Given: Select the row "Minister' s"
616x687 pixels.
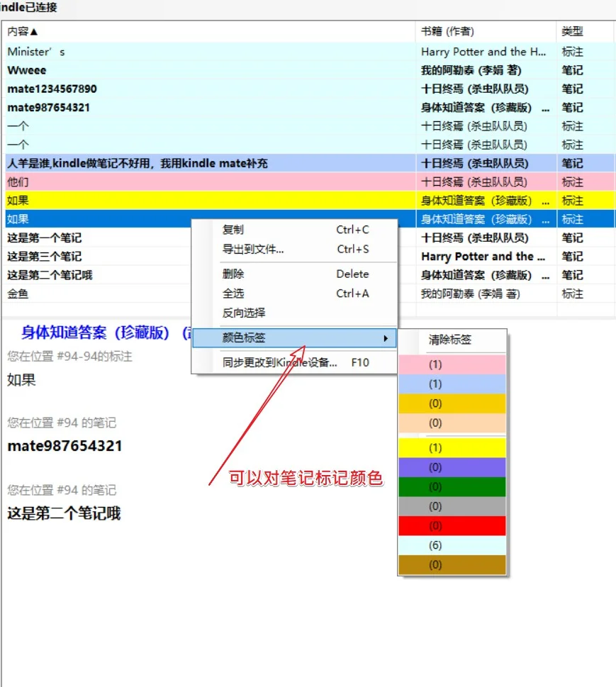Looking at the screenshot, I should [309, 52].
